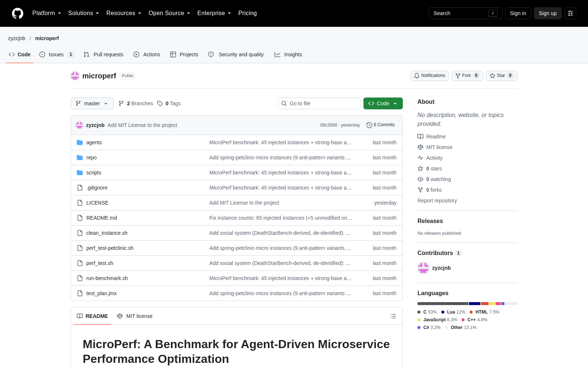Image resolution: width=588 pixels, height=368 pixels.
Task: Expand the master branch dropdown
Action: (x=92, y=103)
